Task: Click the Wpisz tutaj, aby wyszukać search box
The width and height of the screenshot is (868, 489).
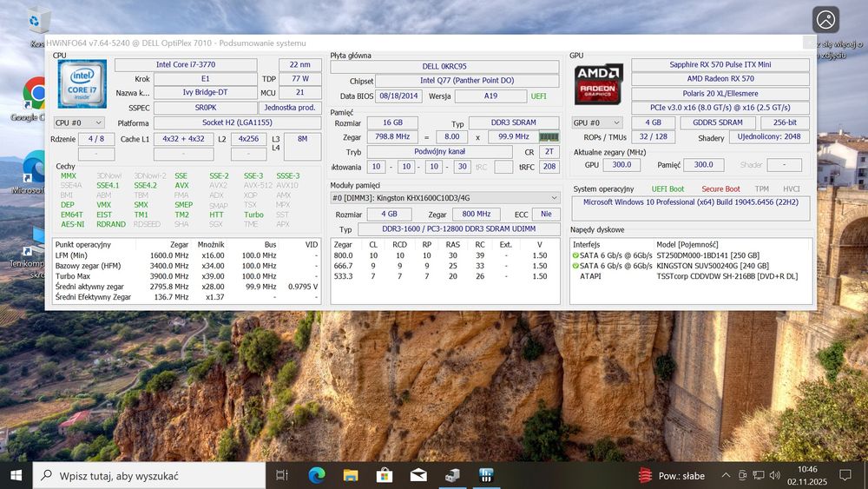Action: point(149,476)
